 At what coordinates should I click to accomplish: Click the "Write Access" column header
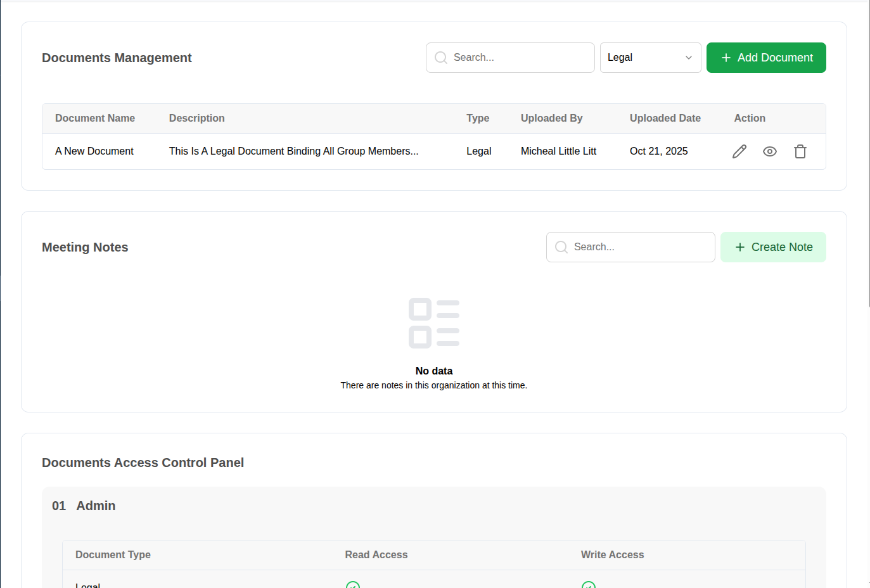click(612, 555)
